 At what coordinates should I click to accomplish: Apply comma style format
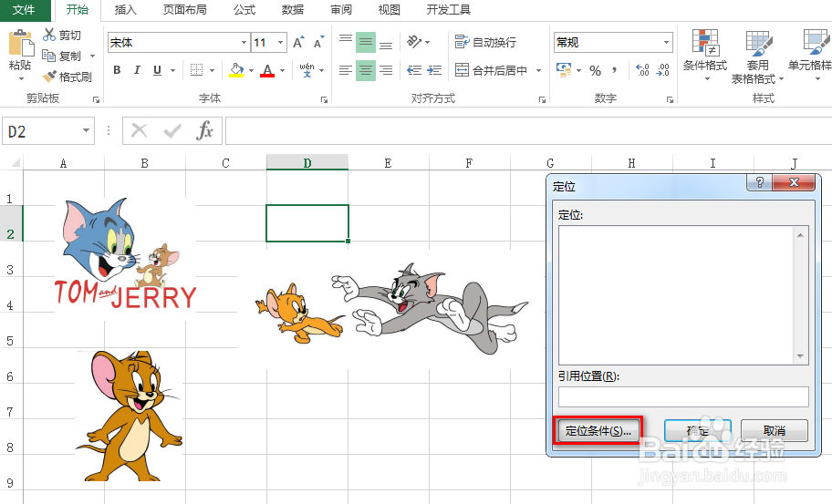[615, 70]
